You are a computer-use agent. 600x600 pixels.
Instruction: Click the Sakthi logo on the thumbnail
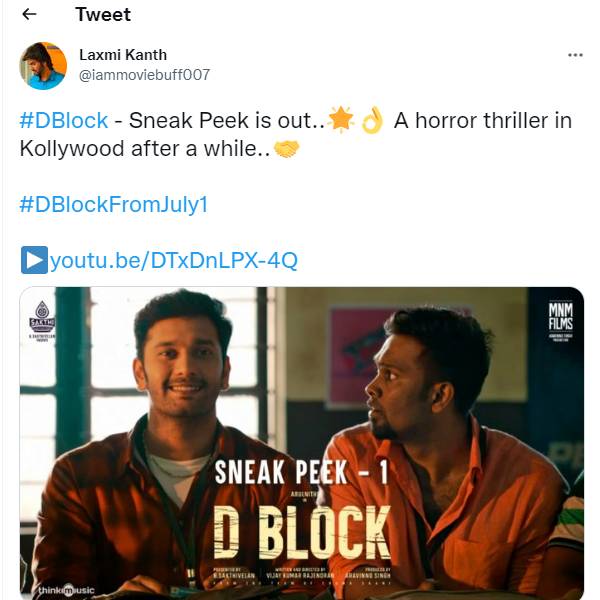[42, 318]
